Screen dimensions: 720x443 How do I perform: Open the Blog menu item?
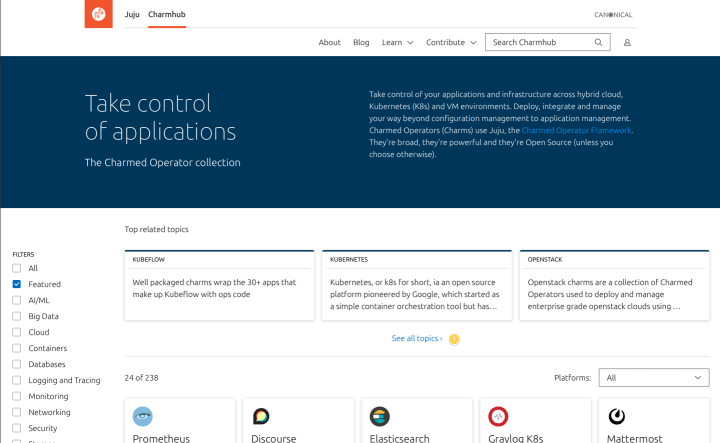click(361, 42)
